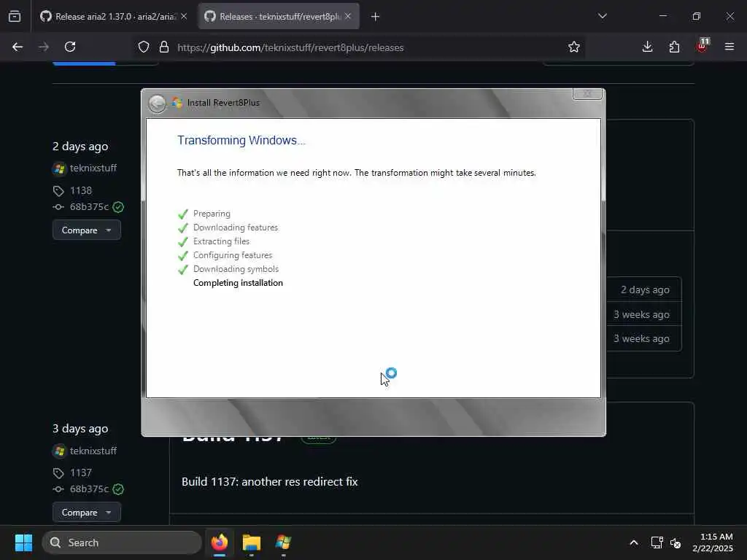Click Revert8Plus installer taskbar icon
Screen dimensions: 747x560
click(283, 542)
